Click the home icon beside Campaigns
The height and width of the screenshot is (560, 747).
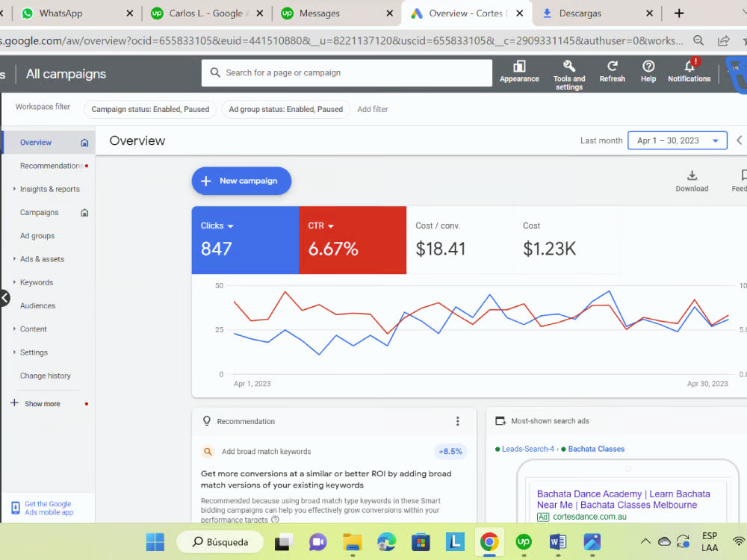[84, 212]
